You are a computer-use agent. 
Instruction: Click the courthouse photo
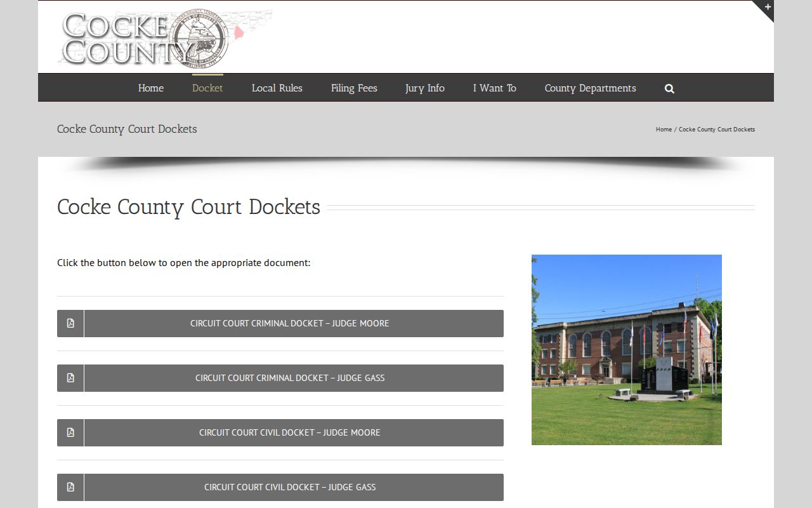[x=627, y=350]
